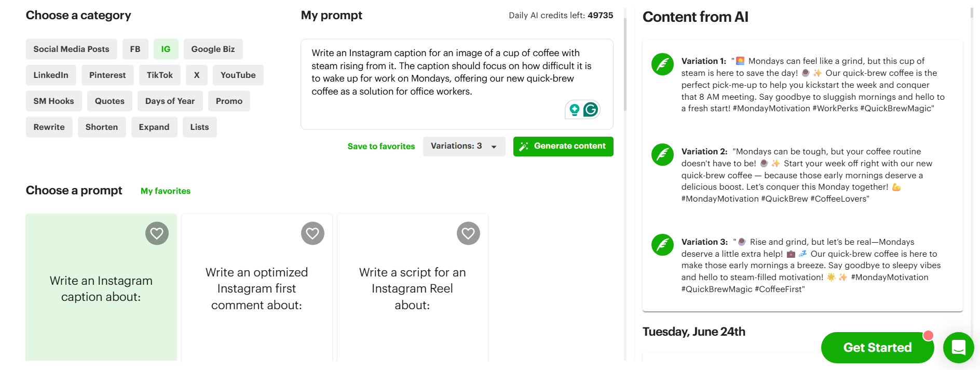
Task: Open the Variations: 3 dropdown
Action: (464, 147)
